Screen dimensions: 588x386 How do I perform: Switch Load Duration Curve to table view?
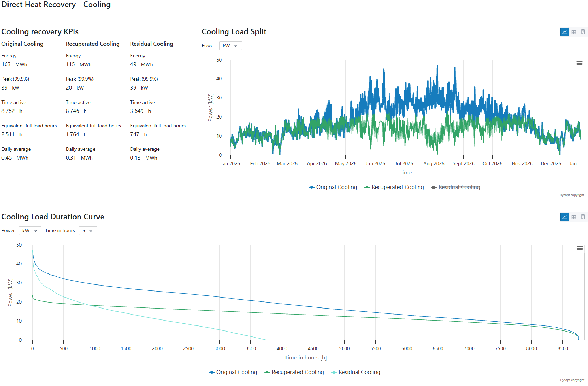coord(574,217)
